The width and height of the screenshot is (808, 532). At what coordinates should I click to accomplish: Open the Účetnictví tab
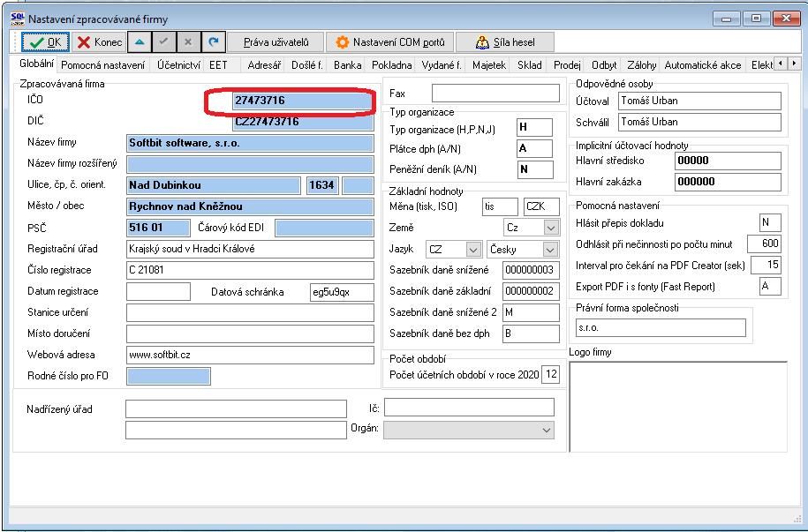coord(178,65)
